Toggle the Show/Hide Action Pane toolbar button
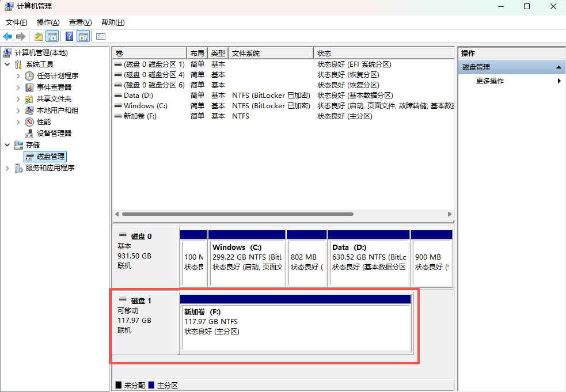 [83, 37]
